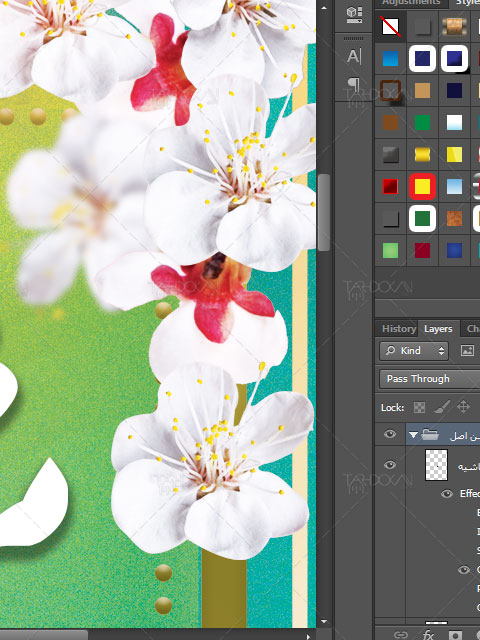
Task: Open the Kind filter dropdown
Action: [x=414, y=351]
